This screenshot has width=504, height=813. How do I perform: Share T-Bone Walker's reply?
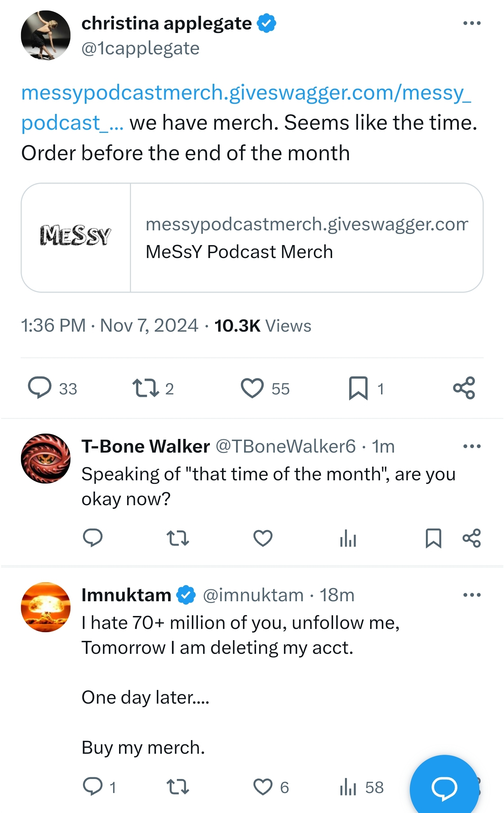(472, 538)
